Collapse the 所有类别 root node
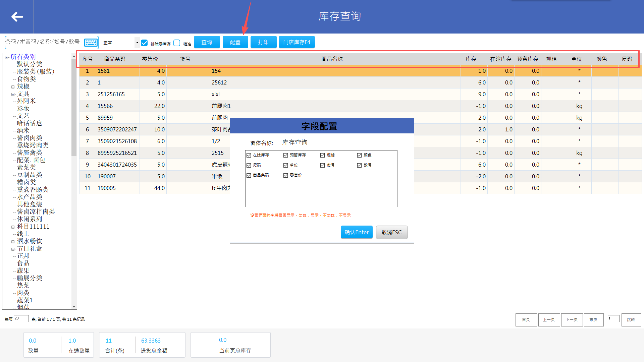644x362 pixels. [6, 57]
